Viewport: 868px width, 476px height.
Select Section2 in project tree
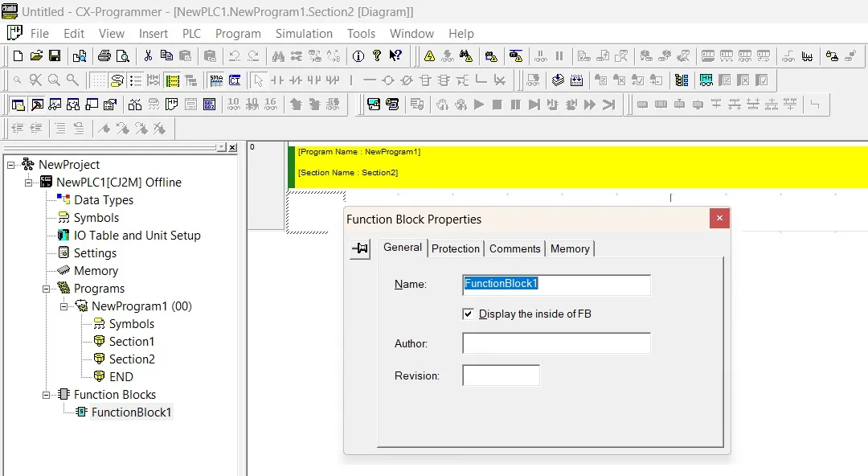pyautogui.click(x=132, y=359)
